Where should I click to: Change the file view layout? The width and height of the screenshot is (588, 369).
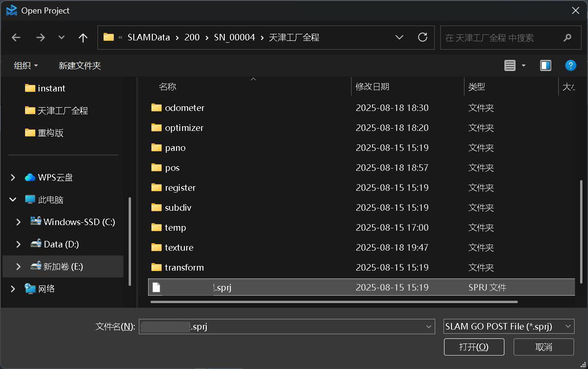click(510, 65)
